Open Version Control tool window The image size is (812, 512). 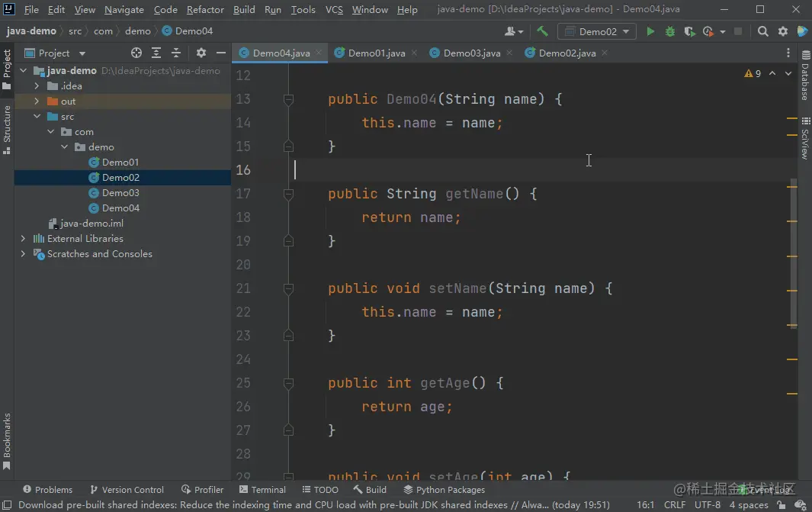tap(127, 490)
